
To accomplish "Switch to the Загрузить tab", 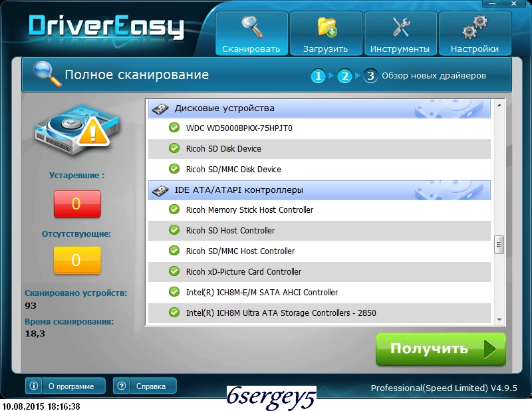I will click(x=326, y=33).
